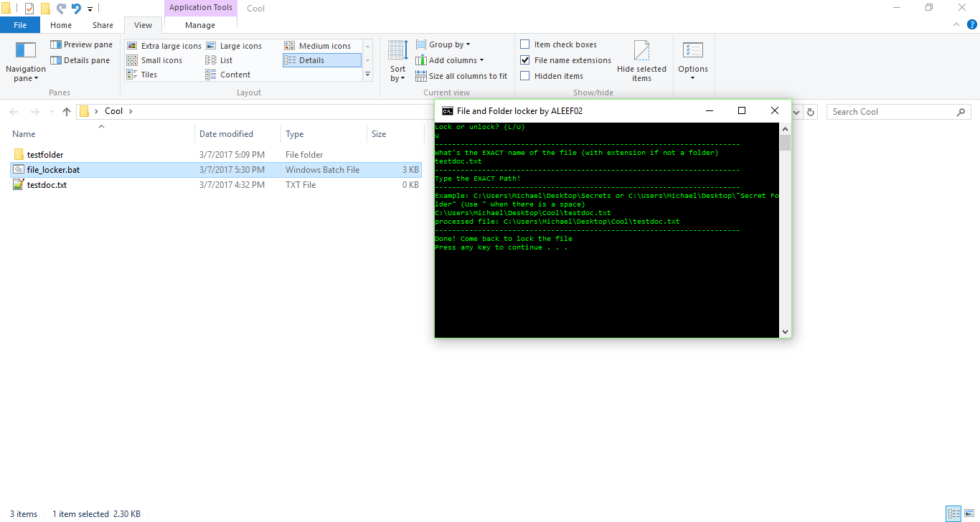980x522 pixels.
Task: Select the testdoc.txt file icon
Action: tap(19, 185)
